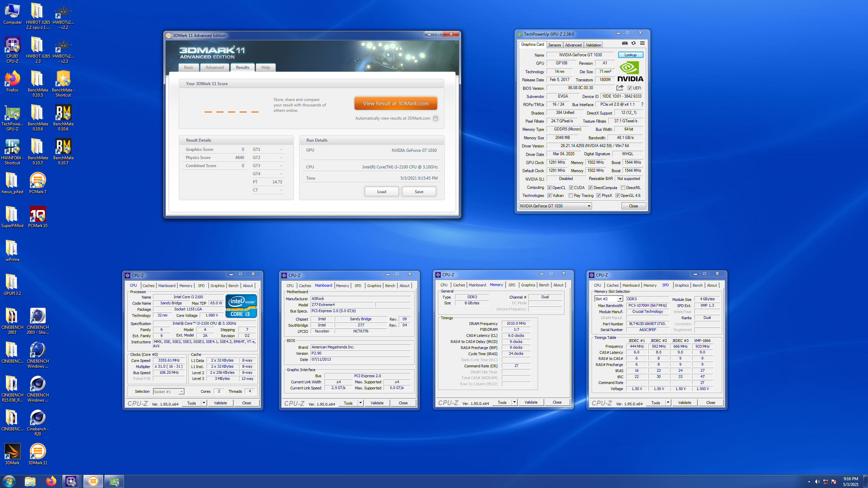Viewport: 868px width, 488px height.
Task: Open File Explorer from the taskbar
Action: [x=30, y=481]
